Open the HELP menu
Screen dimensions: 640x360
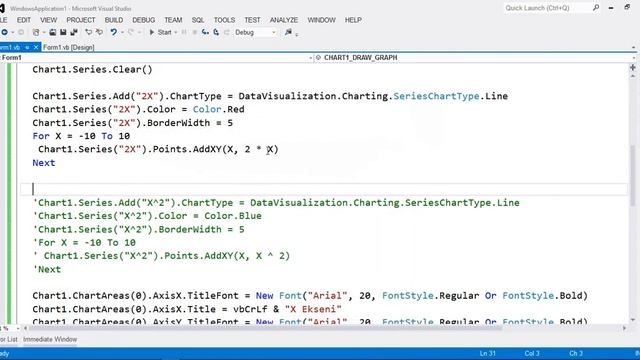tap(353, 20)
